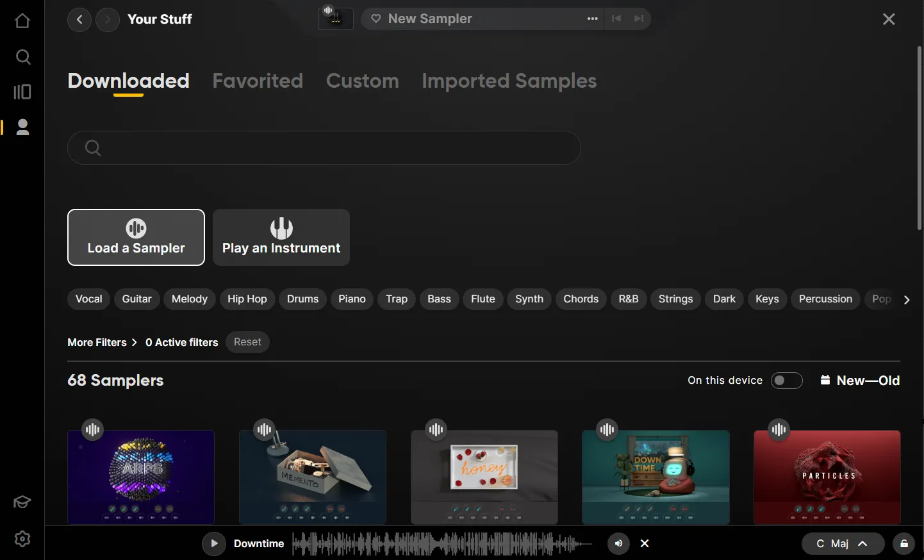Navigate forward with the right arrow
This screenshot has height=560, width=924.
tap(108, 19)
